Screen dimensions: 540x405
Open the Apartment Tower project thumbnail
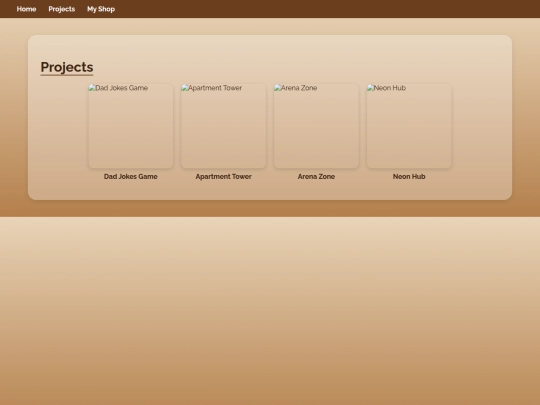coord(224,126)
